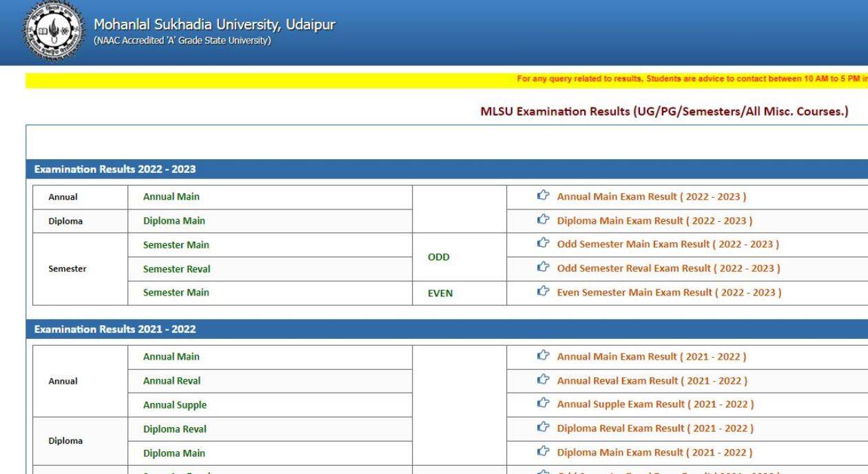Image resolution: width=868 pixels, height=474 pixels.
Task: Click the green Annual Reval label
Action: coord(171,380)
